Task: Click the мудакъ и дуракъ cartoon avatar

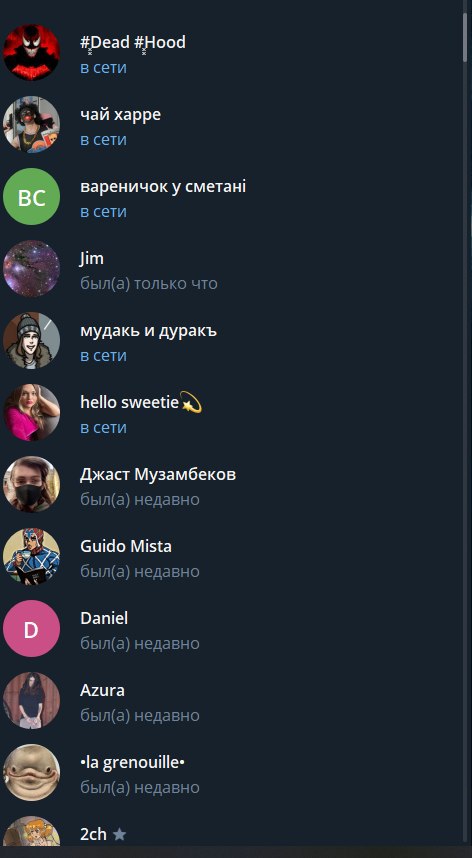Action: point(31,340)
